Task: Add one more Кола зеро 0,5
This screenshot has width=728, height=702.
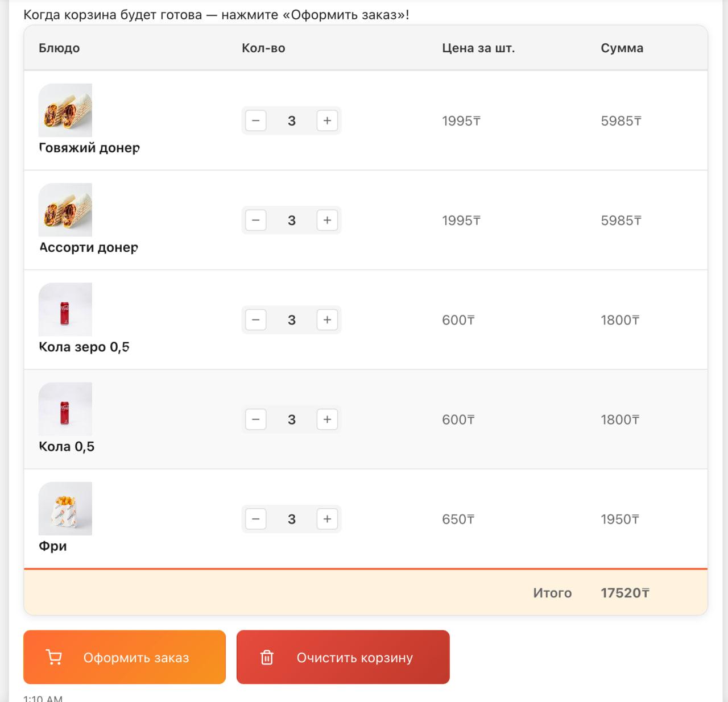Action: click(327, 320)
